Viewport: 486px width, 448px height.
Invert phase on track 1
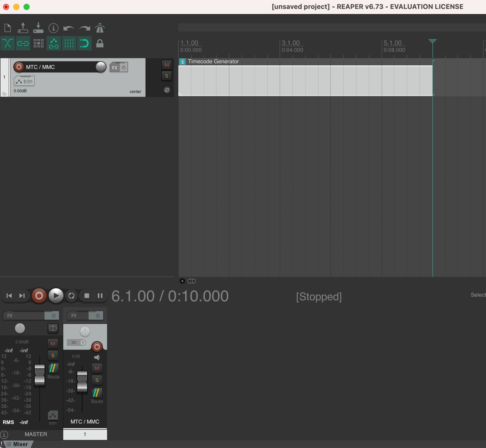pos(167,90)
